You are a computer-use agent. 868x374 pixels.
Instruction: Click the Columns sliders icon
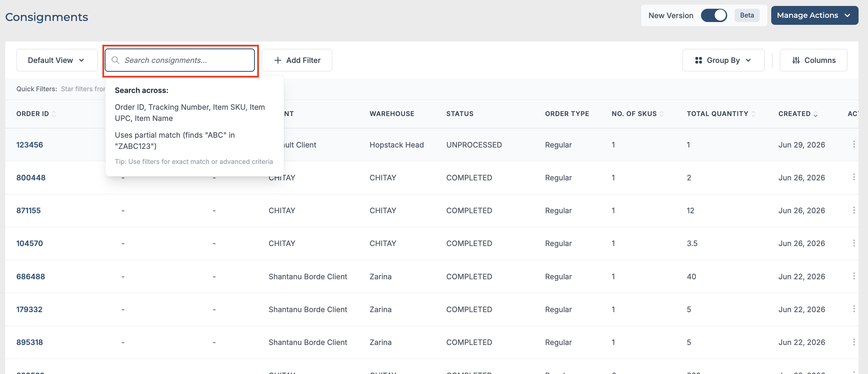(x=796, y=60)
